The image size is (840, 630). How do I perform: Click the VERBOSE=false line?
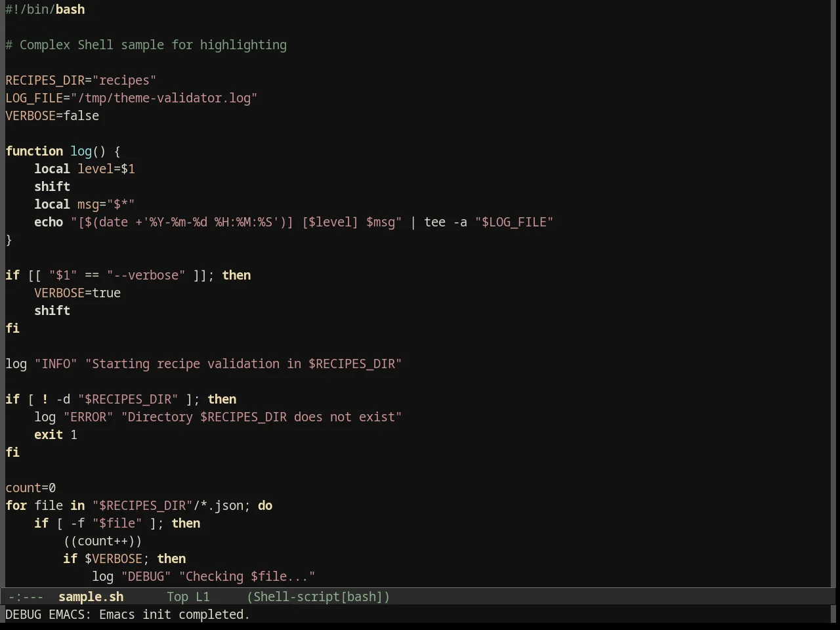[x=52, y=115]
